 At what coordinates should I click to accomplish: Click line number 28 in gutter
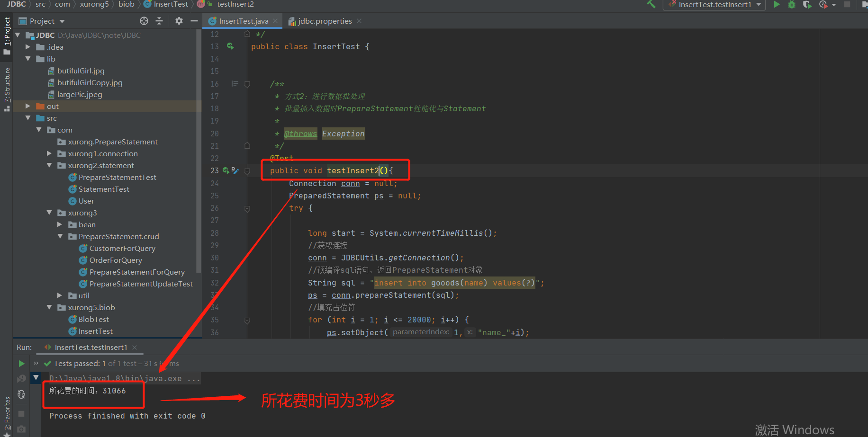[215, 233]
